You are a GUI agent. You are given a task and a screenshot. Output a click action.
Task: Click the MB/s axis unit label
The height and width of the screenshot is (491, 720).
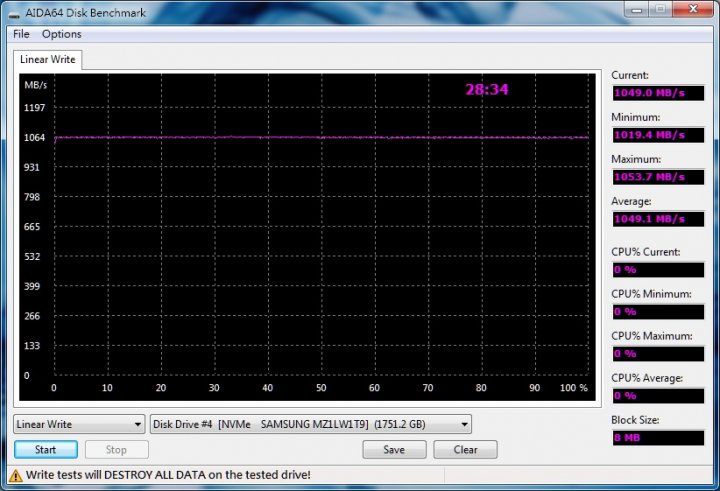pyautogui.click(x=36, y=85)
